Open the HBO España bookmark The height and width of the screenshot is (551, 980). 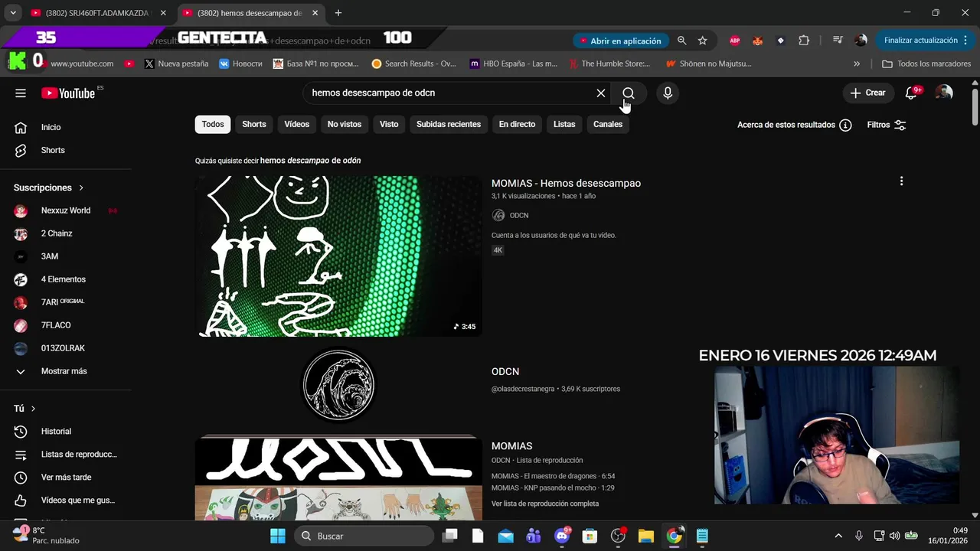pyautogui.click(x=514, y=64)
